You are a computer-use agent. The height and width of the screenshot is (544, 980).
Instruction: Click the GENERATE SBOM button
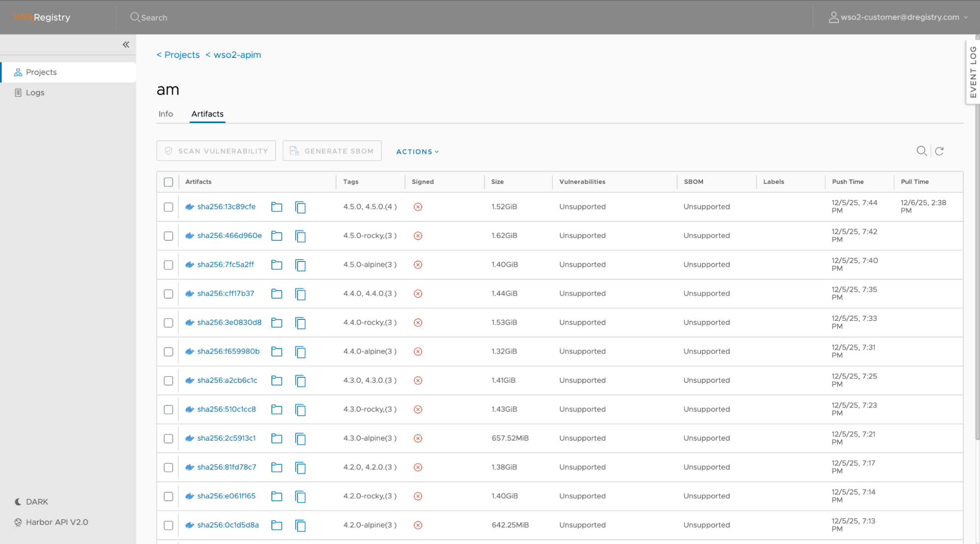[332, 151]
